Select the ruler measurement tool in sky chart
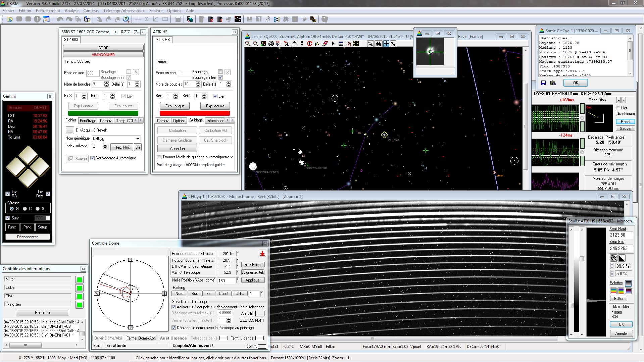Image resolution: width=644 pixels, height=362 pixels. (x=393, y=44)
